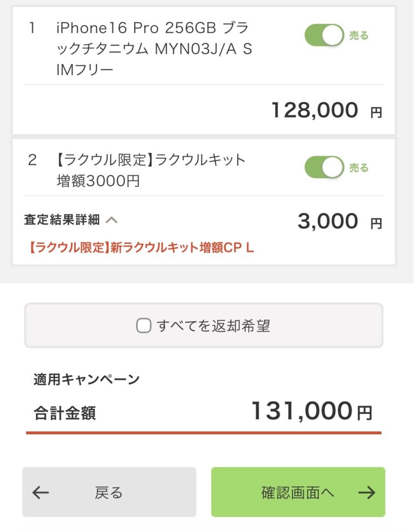Click the 査定結果詳細 label
Image resolution: width=420 pixels, height=532 pixels.
62,220
